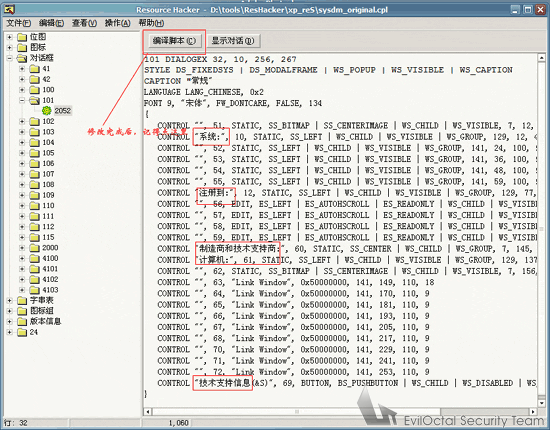Screen dimensions: 550x430
Task: Collapse the 对话框 tree node
Action: (10, 58)
